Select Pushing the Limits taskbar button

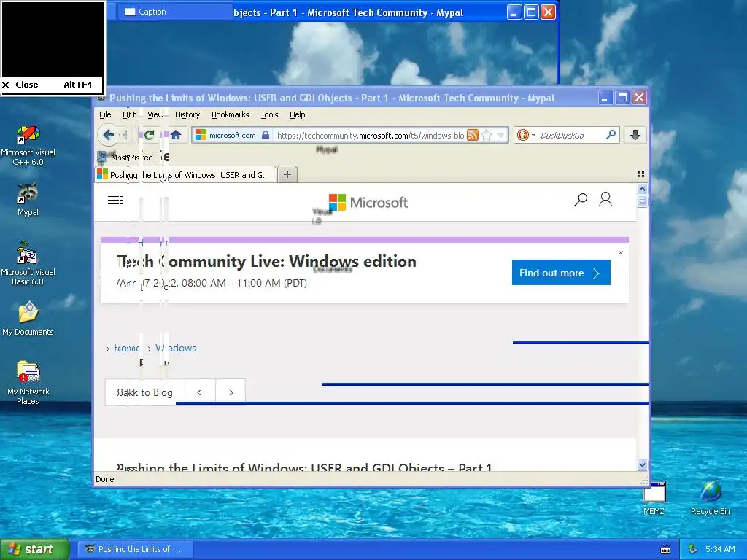point(135,549)
